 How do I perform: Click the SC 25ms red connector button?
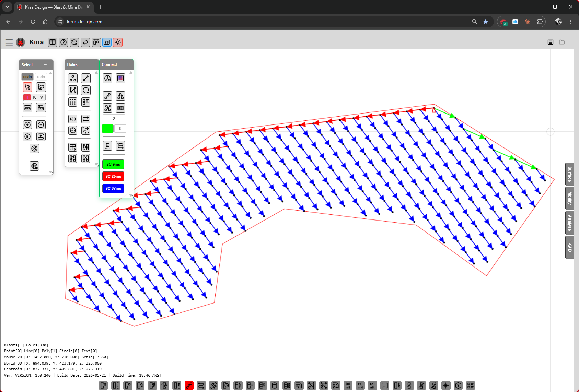click(x=113, y=176)
